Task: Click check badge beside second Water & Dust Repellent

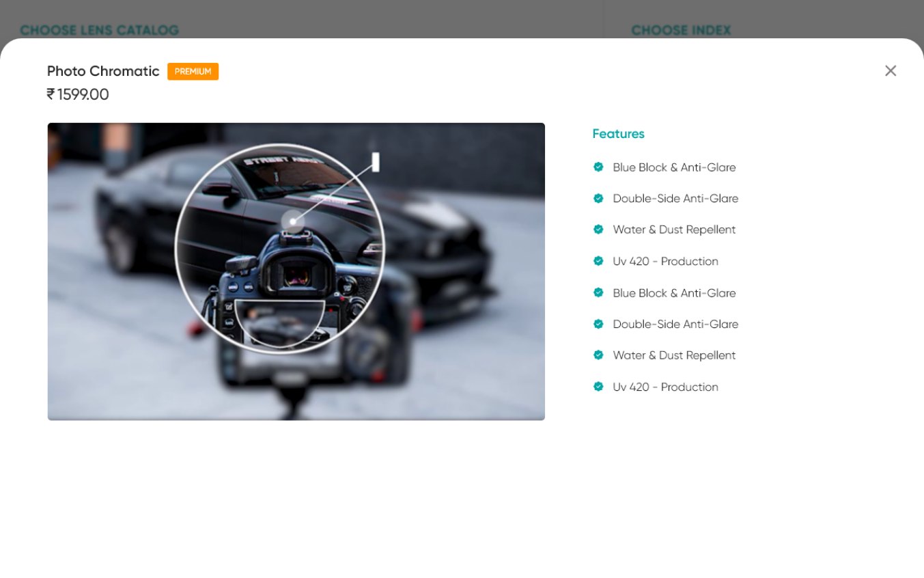Action: [x=598, y=355]
